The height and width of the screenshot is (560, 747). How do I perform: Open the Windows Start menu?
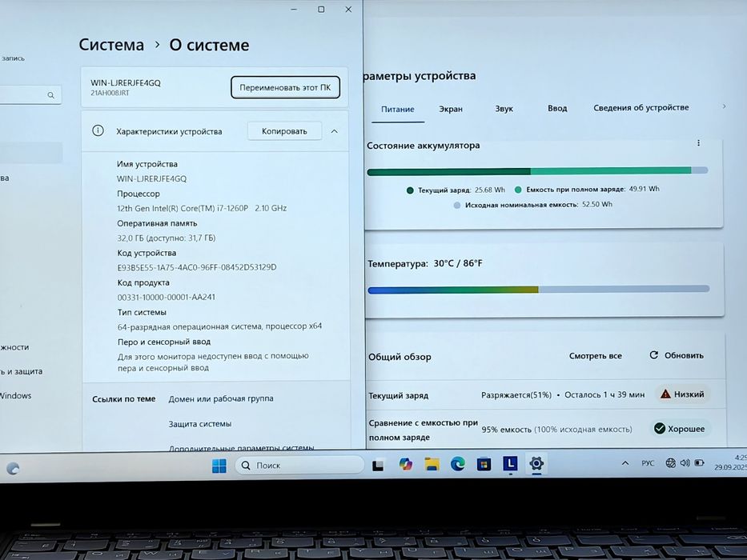tap(219, 466)
